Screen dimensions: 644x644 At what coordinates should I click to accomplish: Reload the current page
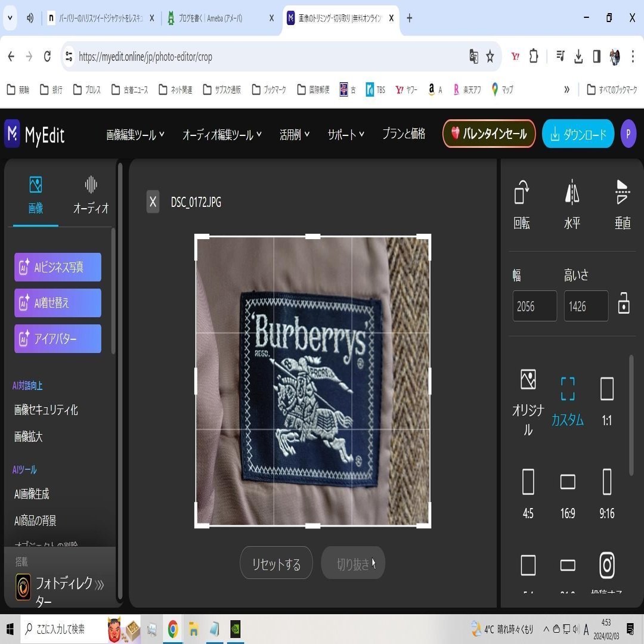point(47,56)
